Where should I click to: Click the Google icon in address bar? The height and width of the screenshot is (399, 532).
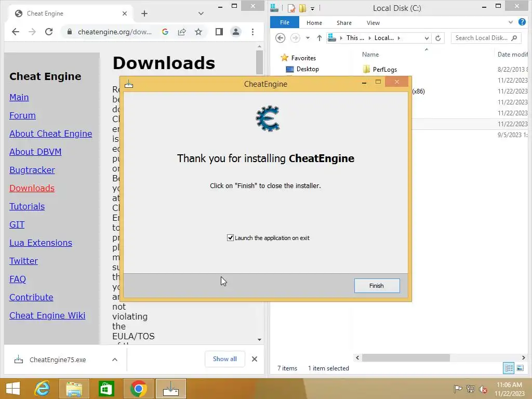pyautogui.click(x=165, y=32)
